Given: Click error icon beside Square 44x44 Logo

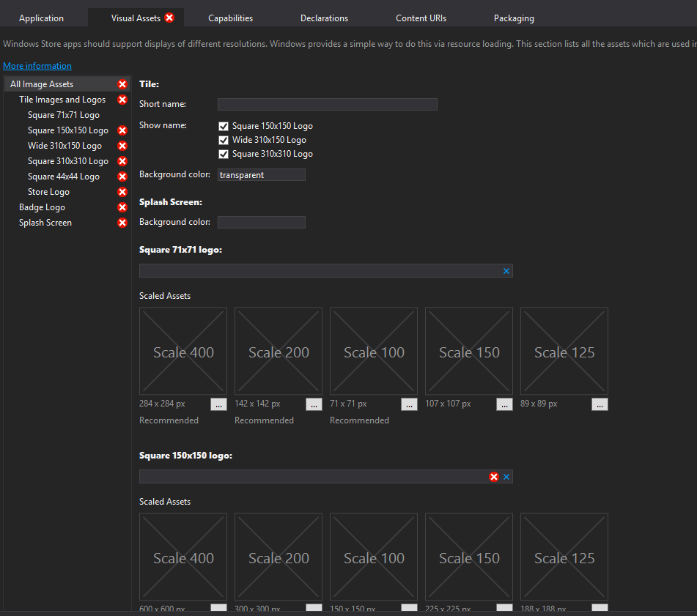Looking at the screenshot, I should [x=122, y=177].
